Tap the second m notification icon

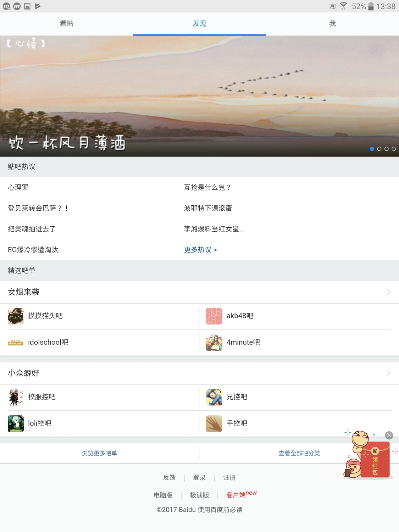click(x=17, y=6)
